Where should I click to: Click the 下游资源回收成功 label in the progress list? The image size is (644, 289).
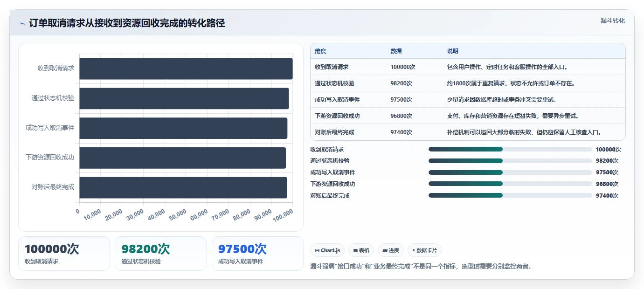click(332, 184)
